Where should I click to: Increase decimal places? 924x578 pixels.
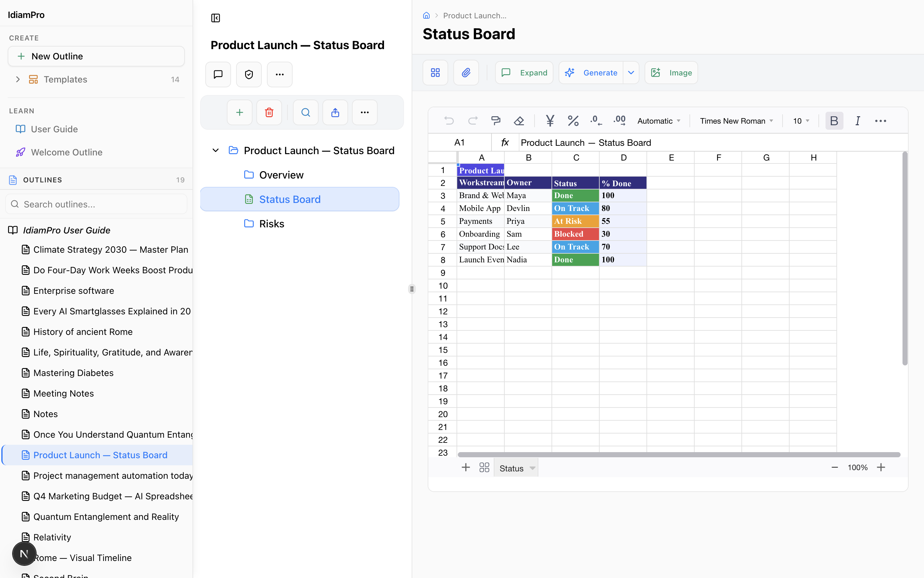point(619,121)
